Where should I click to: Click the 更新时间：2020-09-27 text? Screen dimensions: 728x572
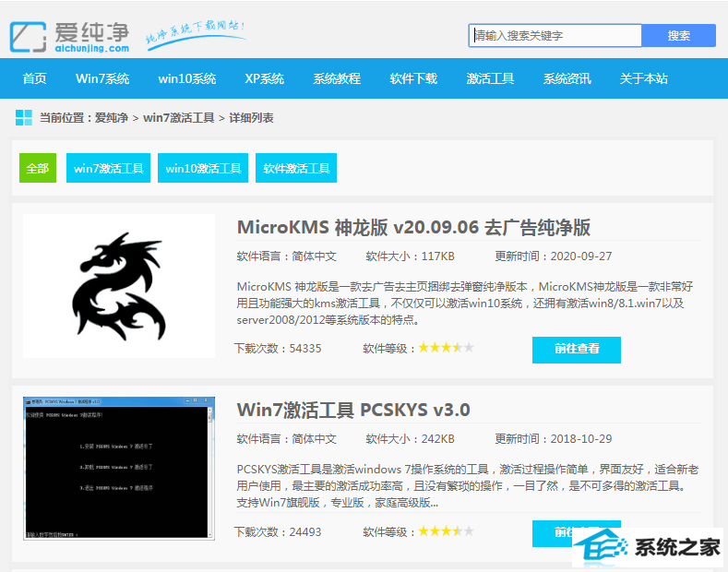(554, 256)
